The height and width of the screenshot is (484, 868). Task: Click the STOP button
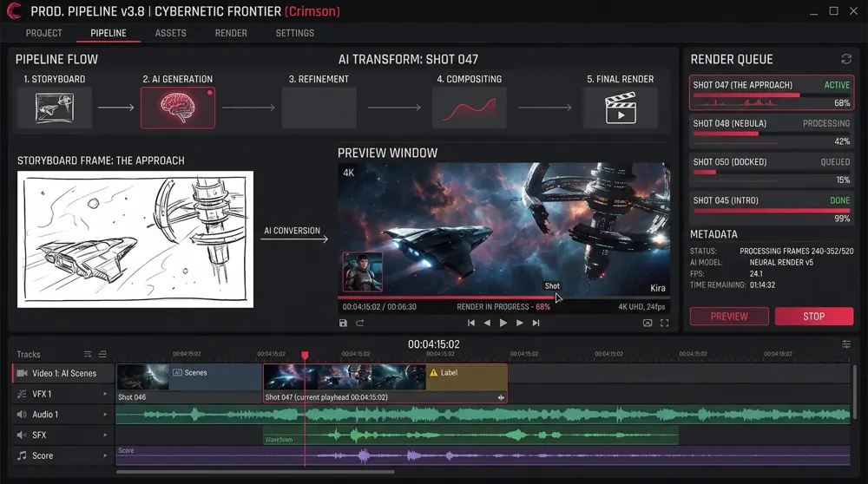(814, 317)
